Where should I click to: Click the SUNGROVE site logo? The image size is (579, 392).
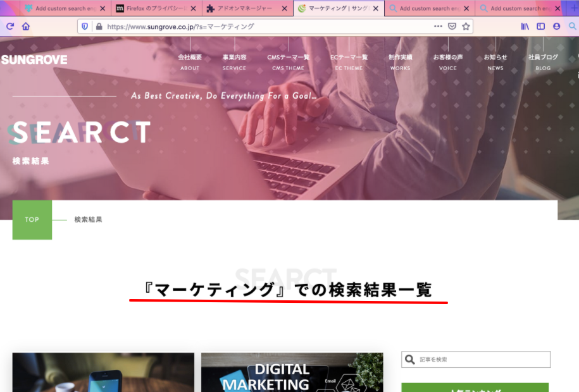click(x=34, y=59)
